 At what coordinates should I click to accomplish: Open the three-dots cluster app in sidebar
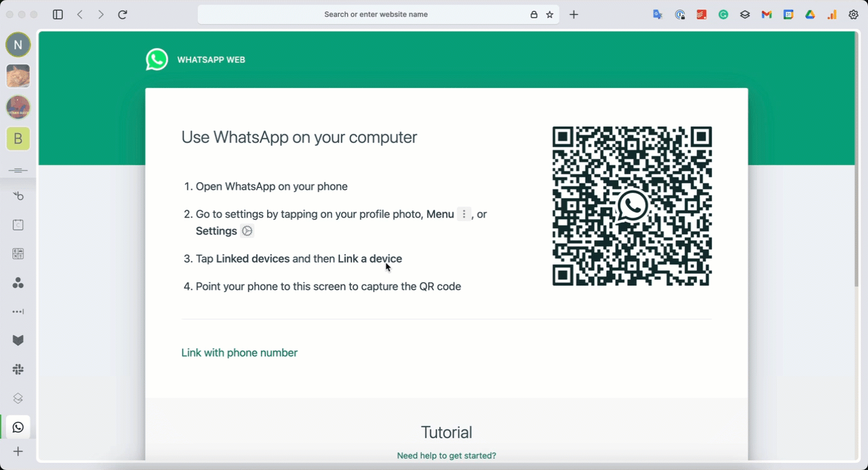click(x=18, y=283)
